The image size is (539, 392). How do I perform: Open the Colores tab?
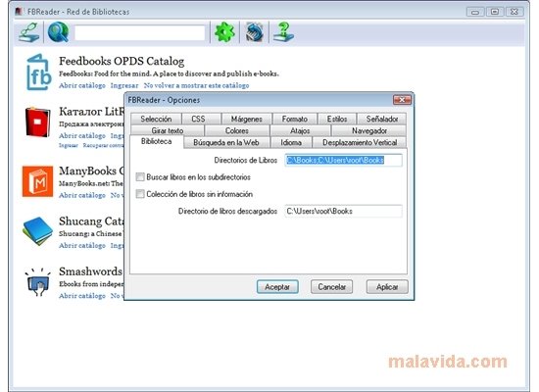(x=237, y=130)
